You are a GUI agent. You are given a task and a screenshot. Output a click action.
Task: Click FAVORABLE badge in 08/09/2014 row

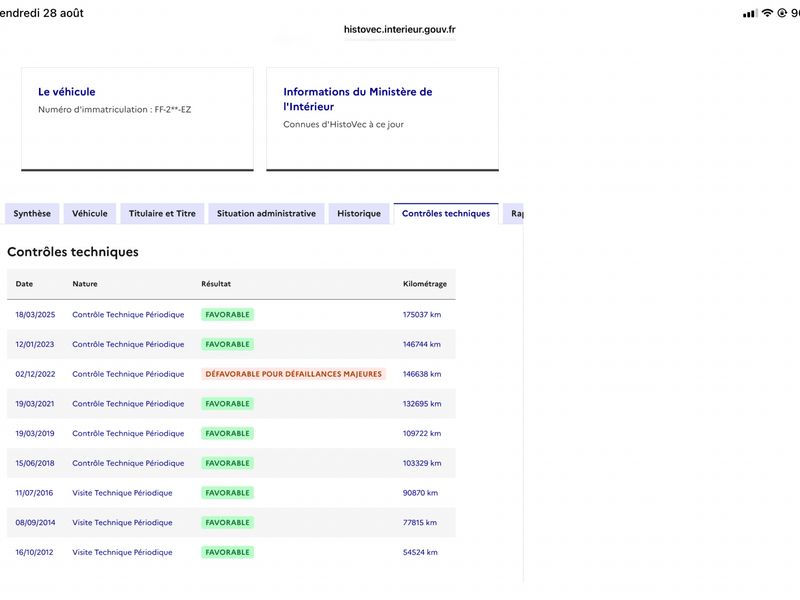coord(228,522)
